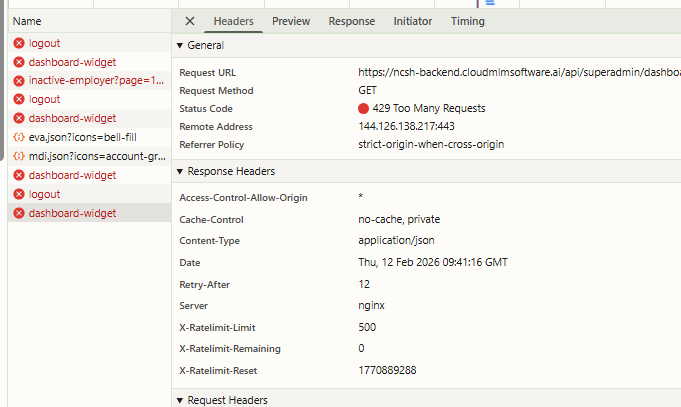Go to the Initiator tab
This screenshot has width=681, height=407.
pyautogui.click(x=413, y=21)
